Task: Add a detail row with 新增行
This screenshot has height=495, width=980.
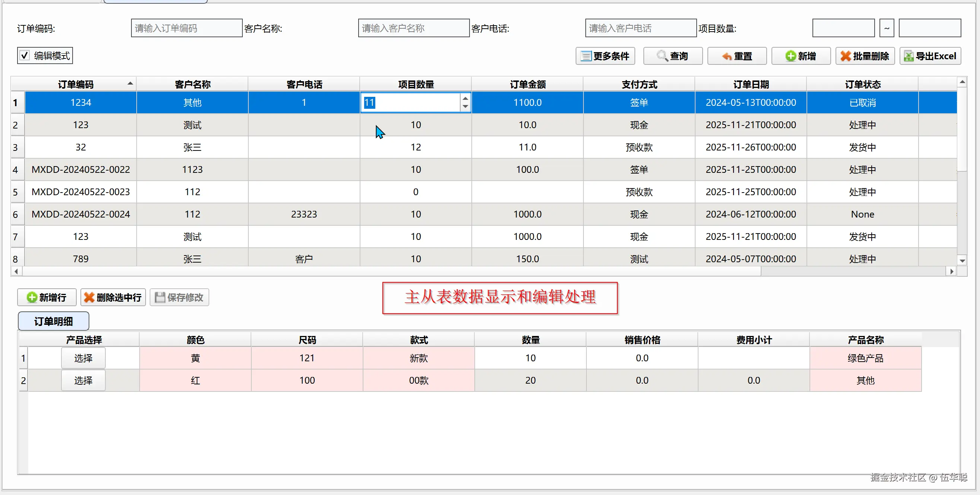Action: coord(47,297)
